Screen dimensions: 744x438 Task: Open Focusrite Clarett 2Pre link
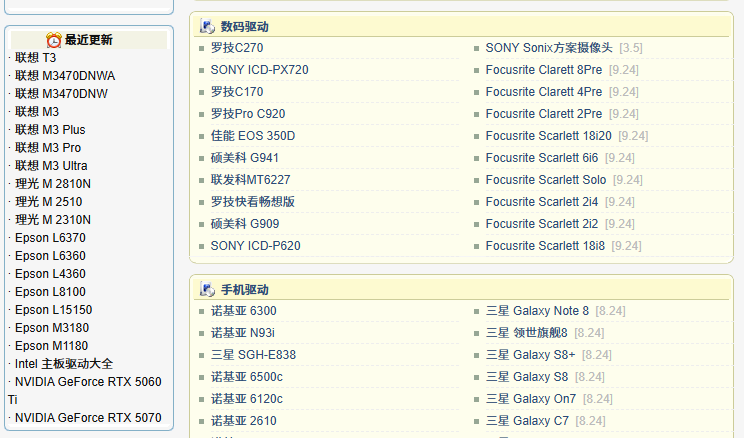point(544,114)
